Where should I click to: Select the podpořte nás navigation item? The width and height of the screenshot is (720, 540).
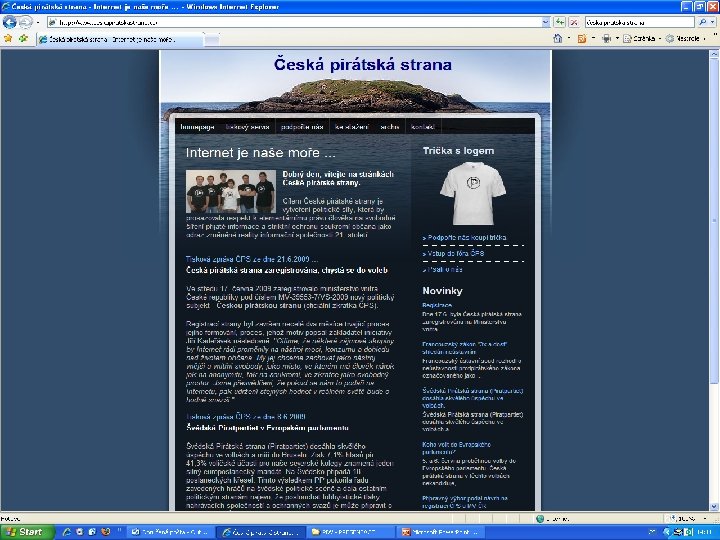302,127
